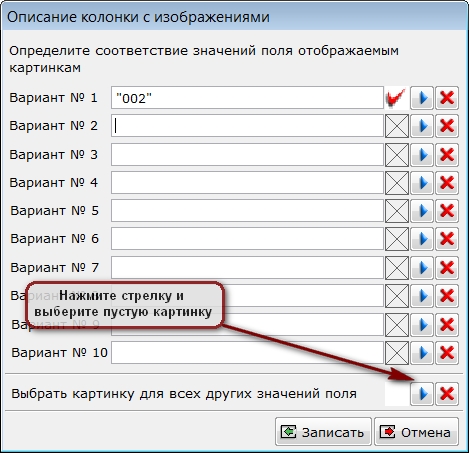Open picture chooser arrow for Вариант № 1
The height and width of the screenshot is (453, 469).
click(x=422, y=98)
